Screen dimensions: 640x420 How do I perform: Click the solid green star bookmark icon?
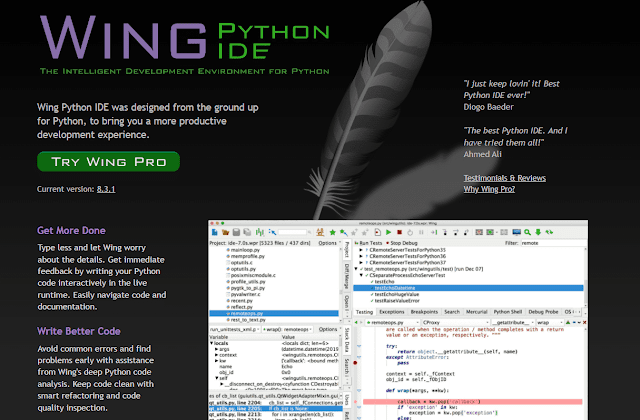point(333,232)
